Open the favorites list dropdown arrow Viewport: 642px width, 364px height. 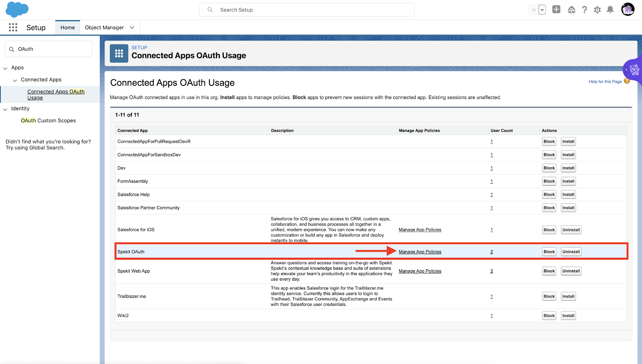coord(542,10)
